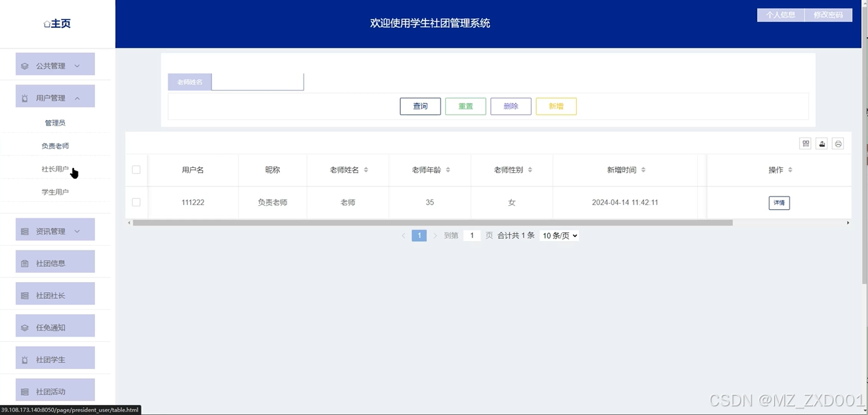Screen dimensions: 868x415
Task: Click the home icon beside 主页
Action: coord(47,25)
